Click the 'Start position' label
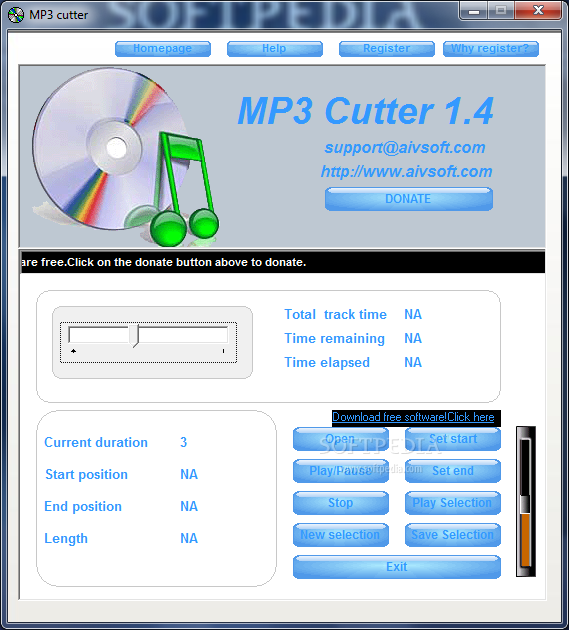The height and width of the screenshot is (630, 569). click(x=86, y=475)
